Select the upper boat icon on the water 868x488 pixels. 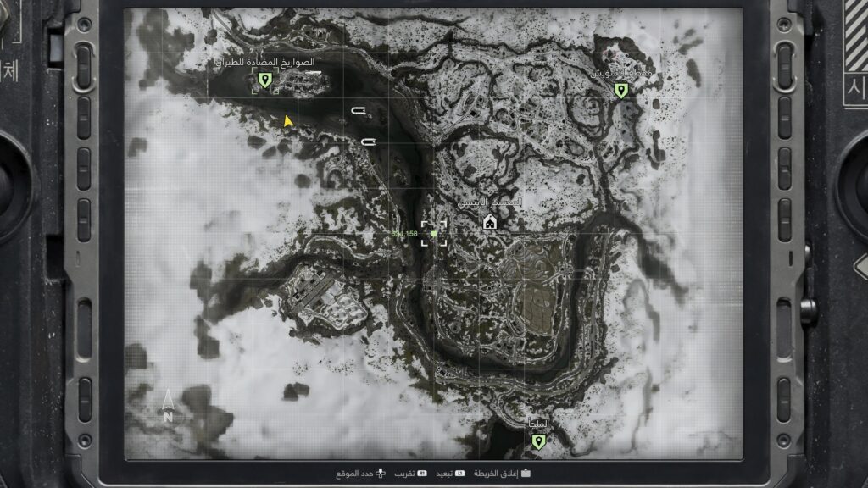point(359,111)
